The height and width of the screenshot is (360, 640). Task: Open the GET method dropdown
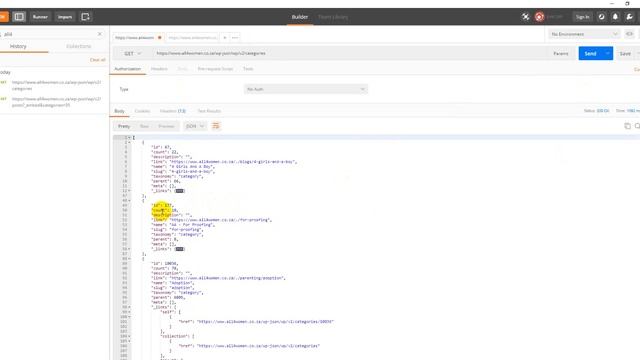(x=132, y=53)
